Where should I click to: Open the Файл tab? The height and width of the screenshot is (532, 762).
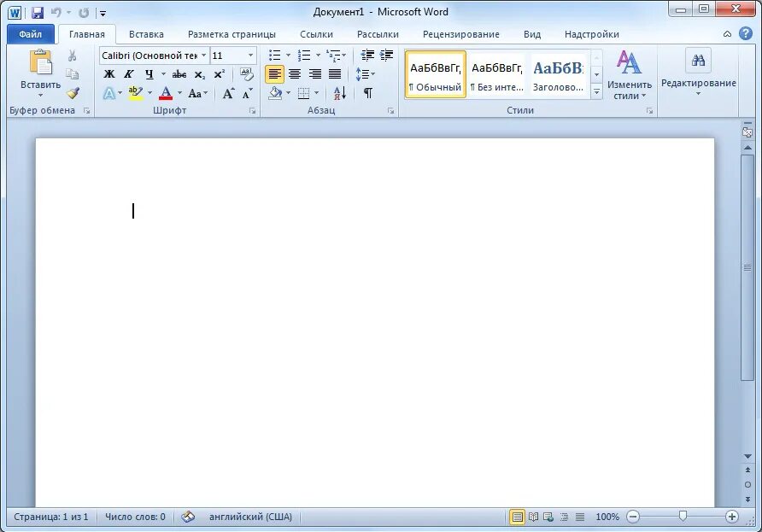point(30,34)
